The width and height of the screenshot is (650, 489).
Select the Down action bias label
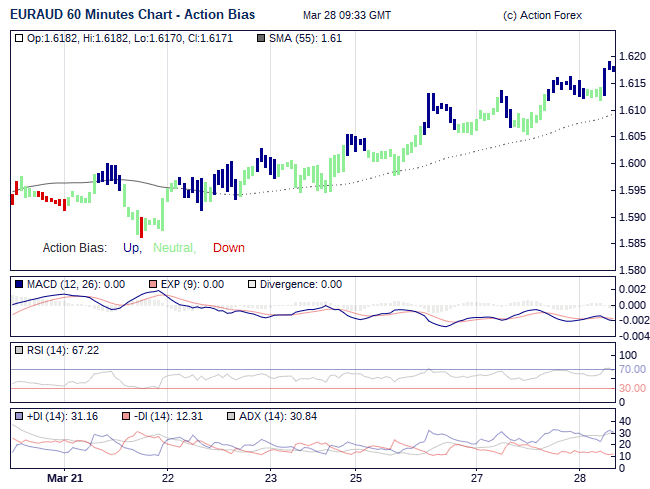click(228, 248)
